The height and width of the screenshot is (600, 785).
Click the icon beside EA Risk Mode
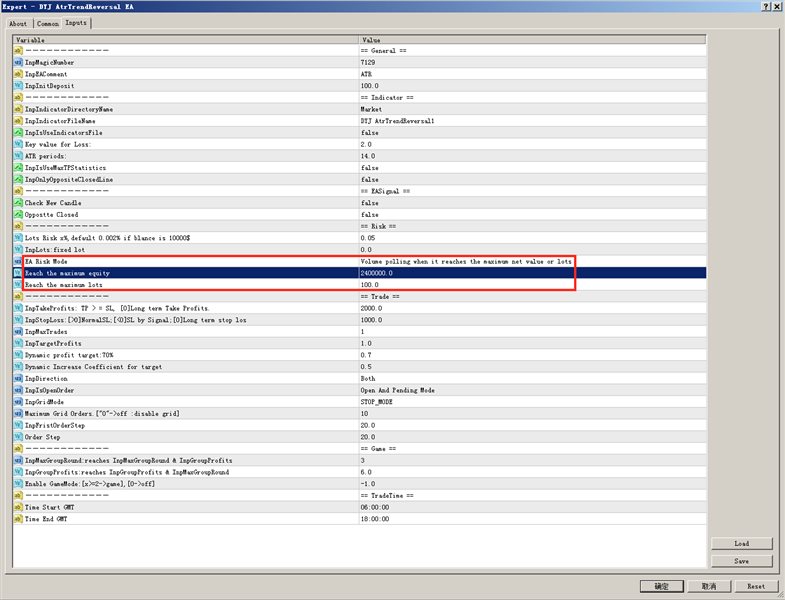click(18, 261)
